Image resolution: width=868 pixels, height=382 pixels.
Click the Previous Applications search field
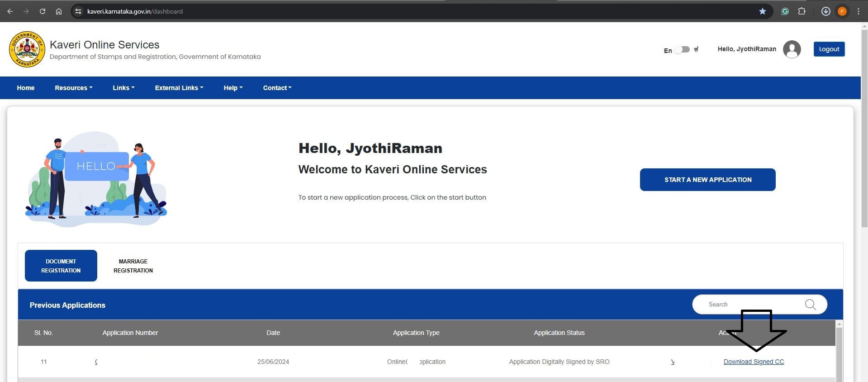751,305
